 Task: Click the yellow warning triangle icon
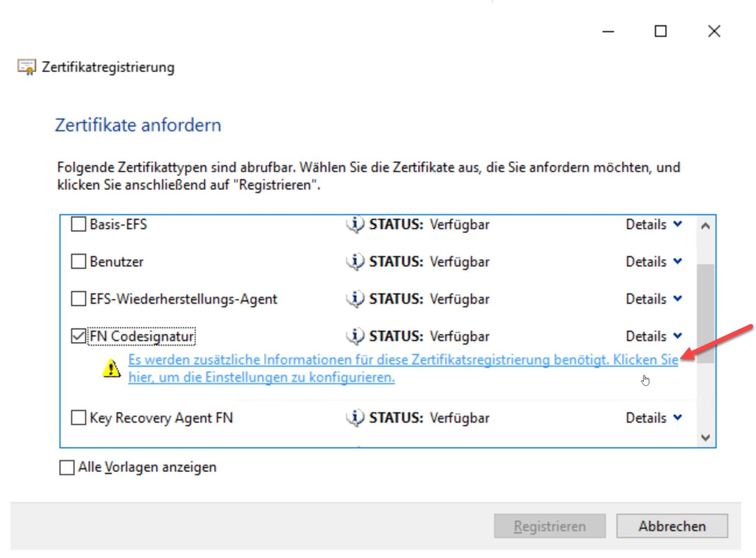[112, 368]
